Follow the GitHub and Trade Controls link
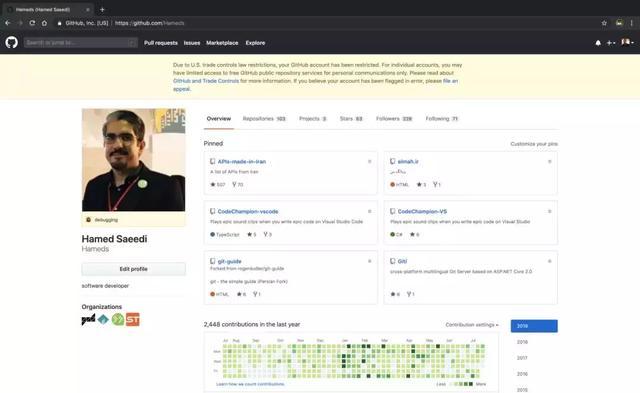 [x=206, y=81]
